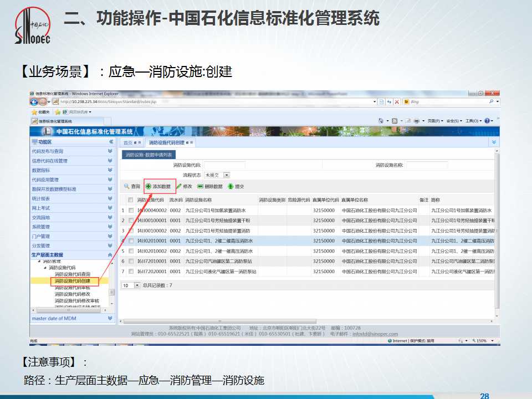Click the table horizontal scrollbar
The image size is (532, 399).
(220, 321)
